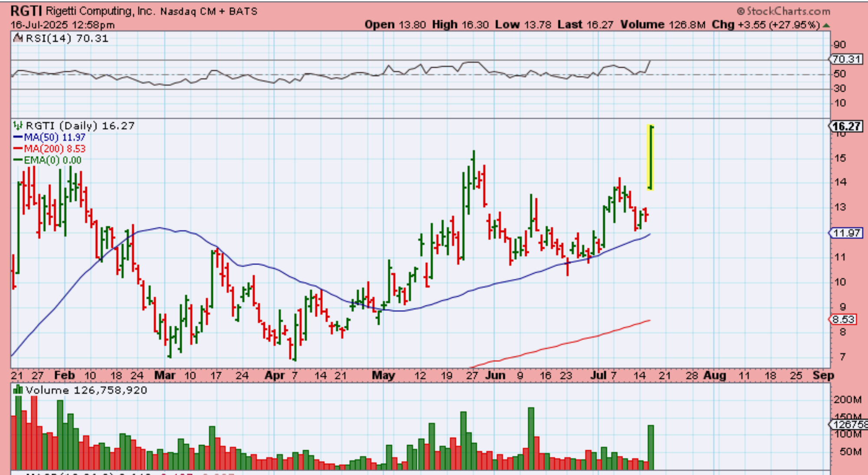Click the 70.31 RSI axis tag
This screenshot has height=475, width=868.
pyautogui.click(x=846, y=59)
